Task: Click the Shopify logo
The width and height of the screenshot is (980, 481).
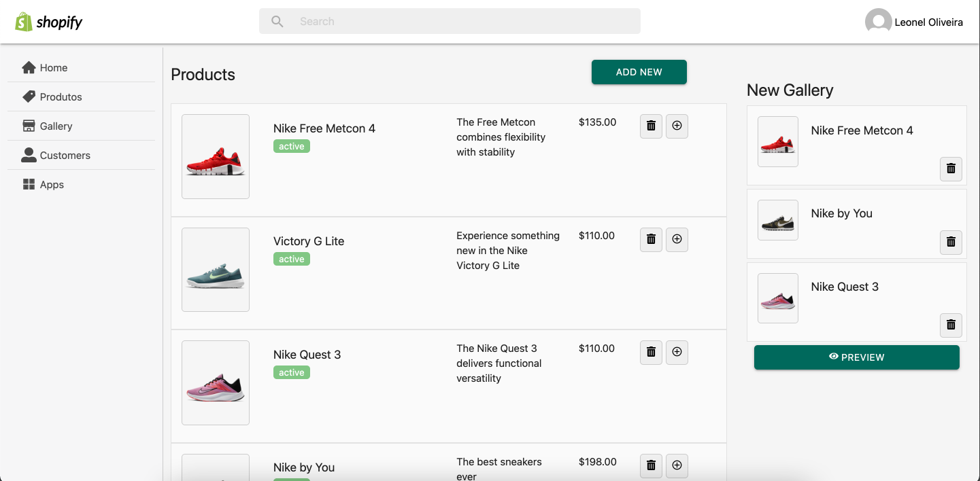Action: pos(49,22)
